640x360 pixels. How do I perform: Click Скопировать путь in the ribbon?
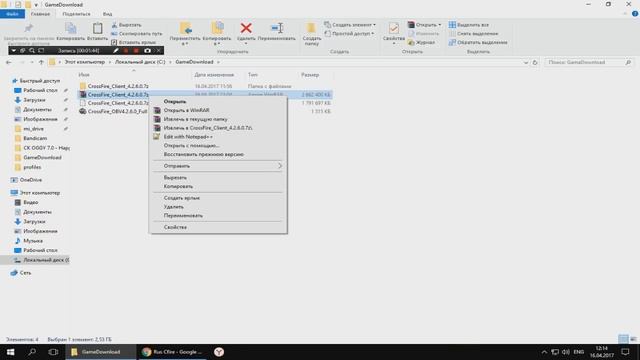pos(137,33)
